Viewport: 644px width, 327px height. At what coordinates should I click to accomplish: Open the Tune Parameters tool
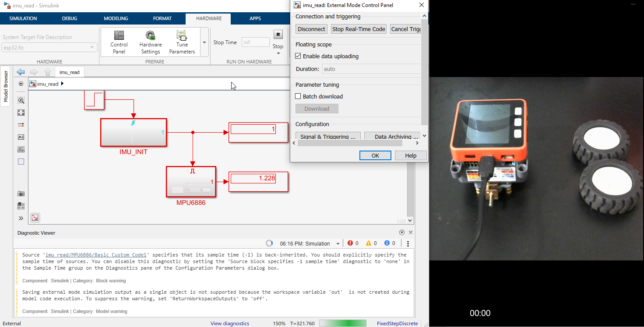tap(182, 42)
